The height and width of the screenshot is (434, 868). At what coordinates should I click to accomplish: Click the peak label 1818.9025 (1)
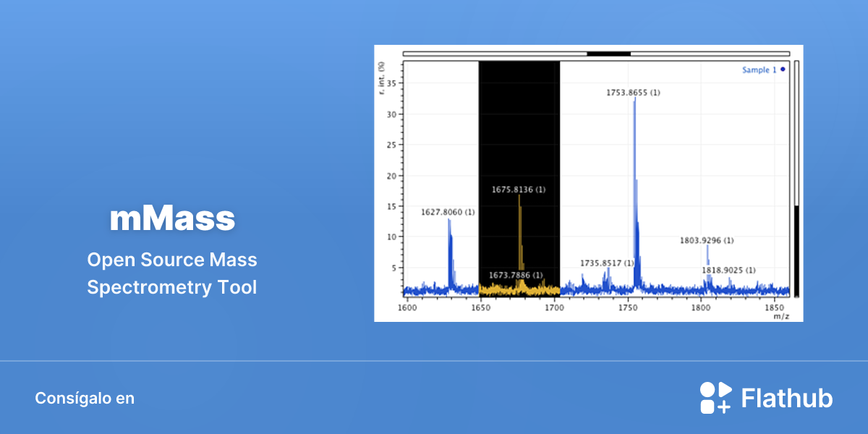click(728, 270)
